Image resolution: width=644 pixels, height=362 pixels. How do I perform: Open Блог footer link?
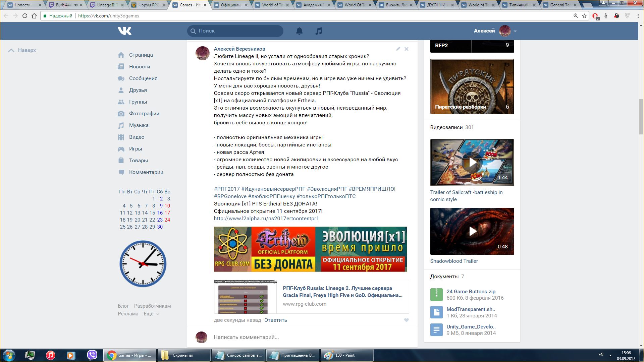[x=123, y=306]
